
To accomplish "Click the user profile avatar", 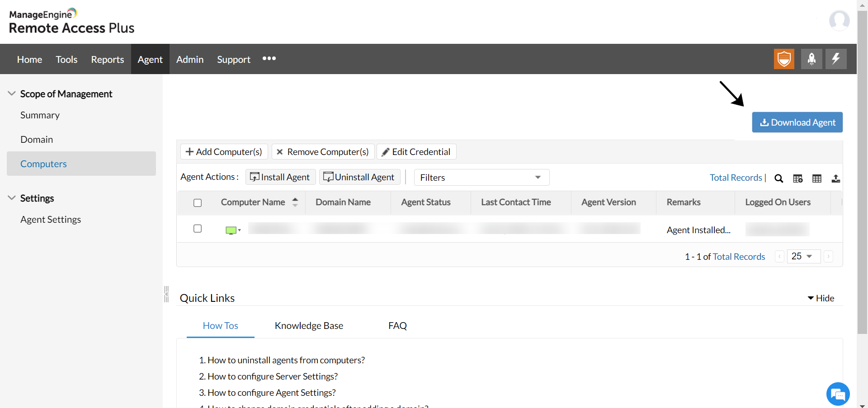I will 840,20.
